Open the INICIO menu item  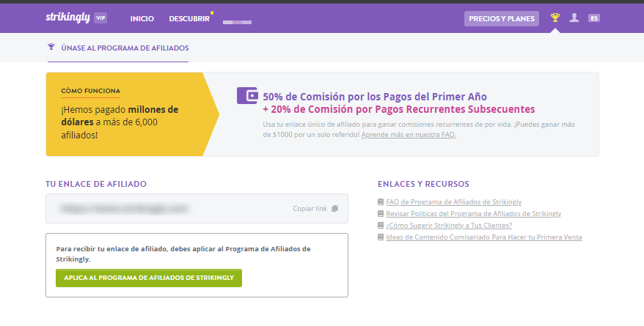pos(142,19)
